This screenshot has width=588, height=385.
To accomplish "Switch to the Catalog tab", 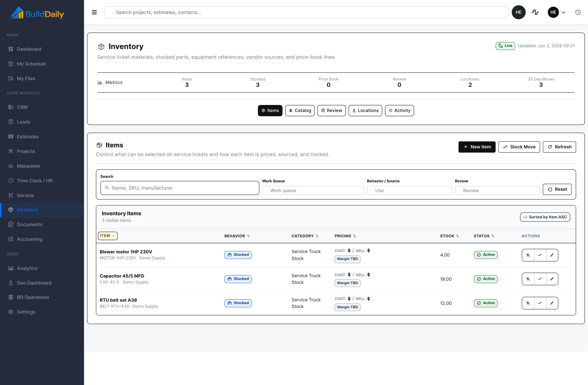I will tap(300, 110).
